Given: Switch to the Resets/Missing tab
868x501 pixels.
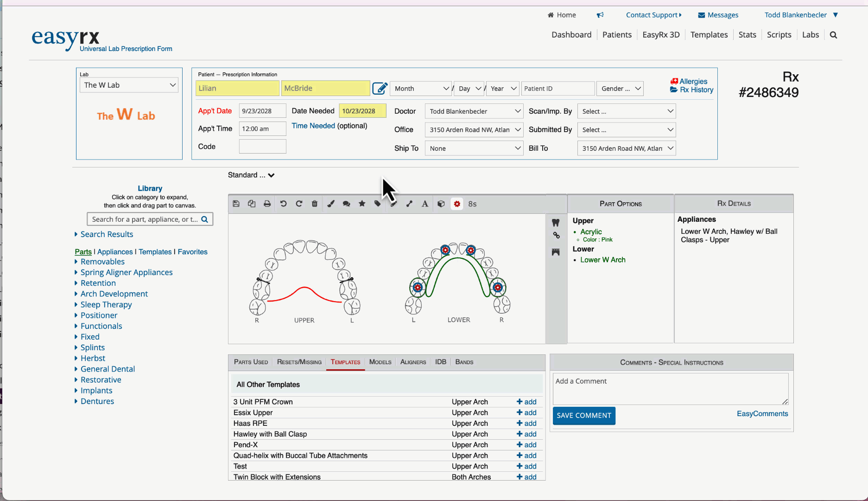Looking at the screenshot, I should pyautogui.click(x=299, y=362).
